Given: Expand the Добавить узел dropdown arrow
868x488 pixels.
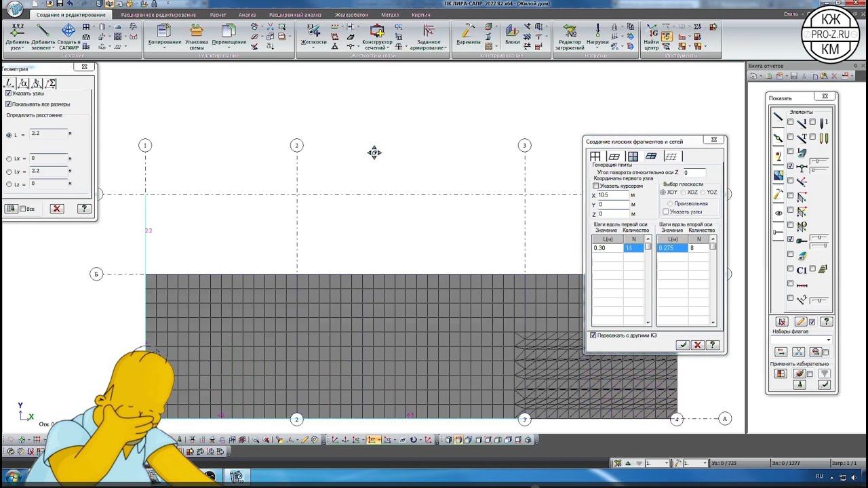Looking at the screenshot, I should [x=22, y=48].
